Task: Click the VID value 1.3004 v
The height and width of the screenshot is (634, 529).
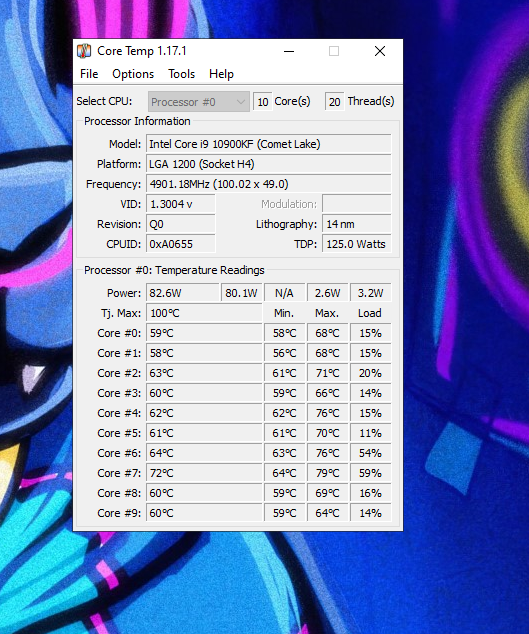Action: pyautogui.click(x=180, y=204)
